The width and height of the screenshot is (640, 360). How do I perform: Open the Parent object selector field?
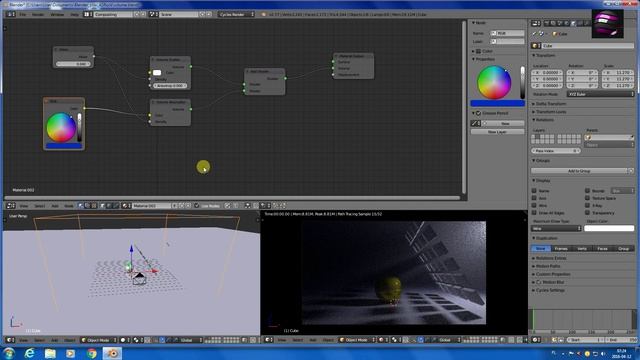click(609, 138)
